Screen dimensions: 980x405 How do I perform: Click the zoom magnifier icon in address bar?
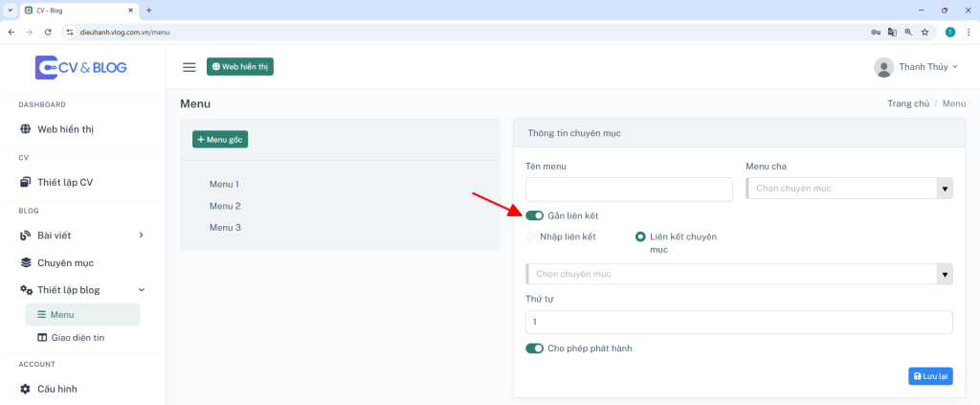[x=908, y=32]
